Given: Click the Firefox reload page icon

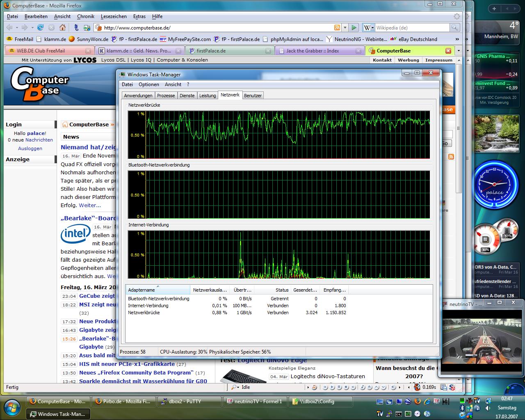Looking at the screenshot, I should (x=40, y=27).
